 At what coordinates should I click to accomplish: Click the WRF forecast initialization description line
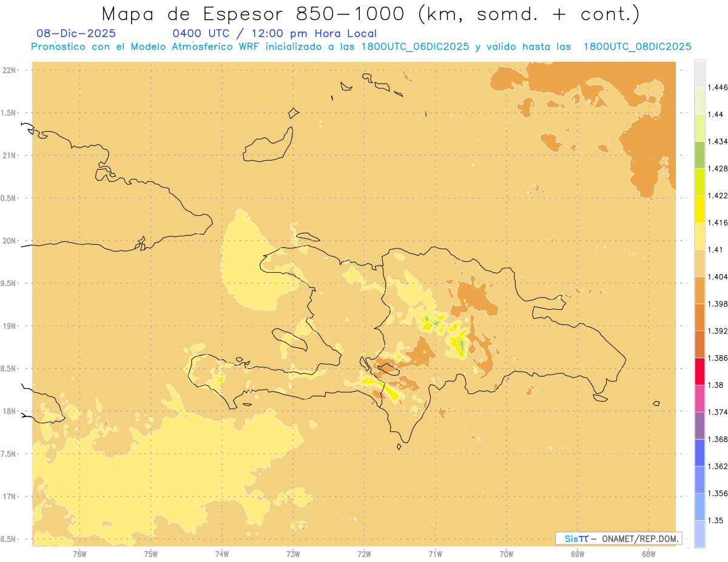361,46
